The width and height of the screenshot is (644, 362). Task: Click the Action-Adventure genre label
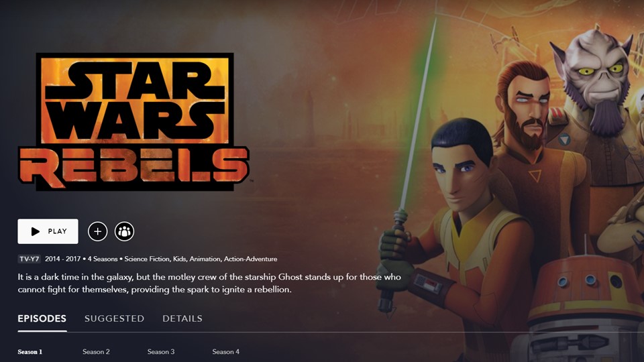[250, 259]
